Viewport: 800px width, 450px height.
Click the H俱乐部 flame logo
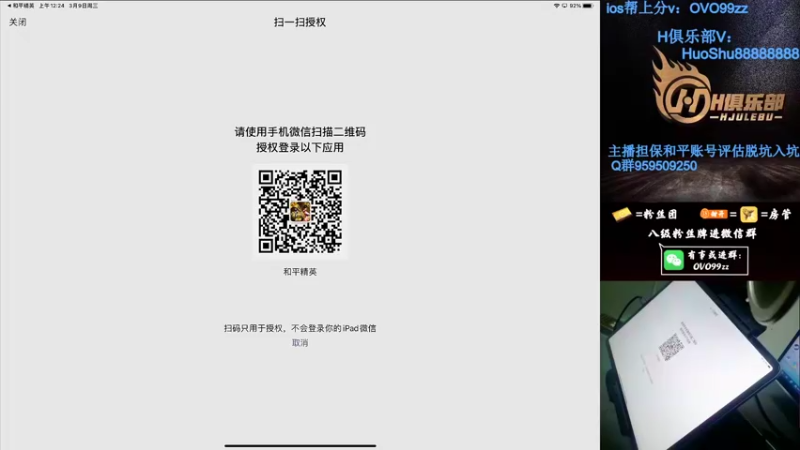(718, 87)
